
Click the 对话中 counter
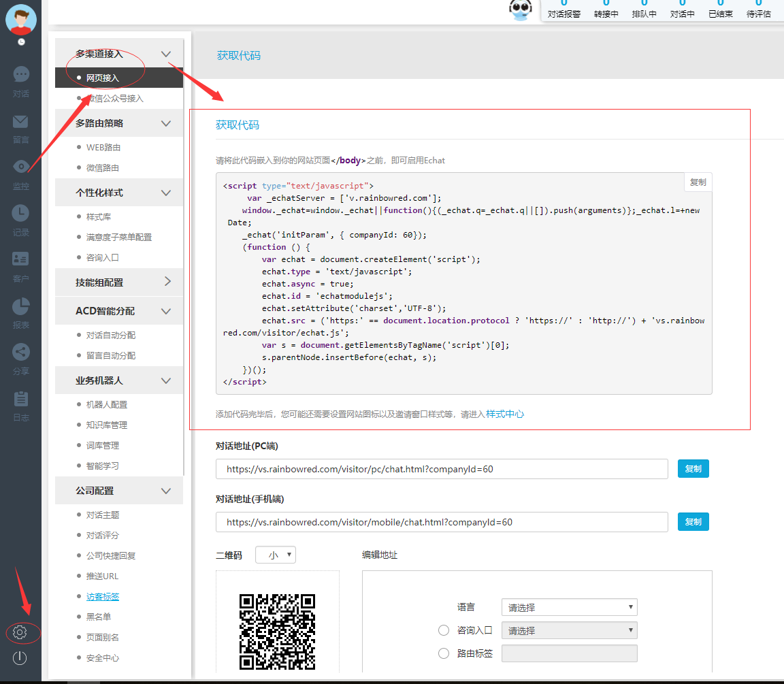coord(683,10)
